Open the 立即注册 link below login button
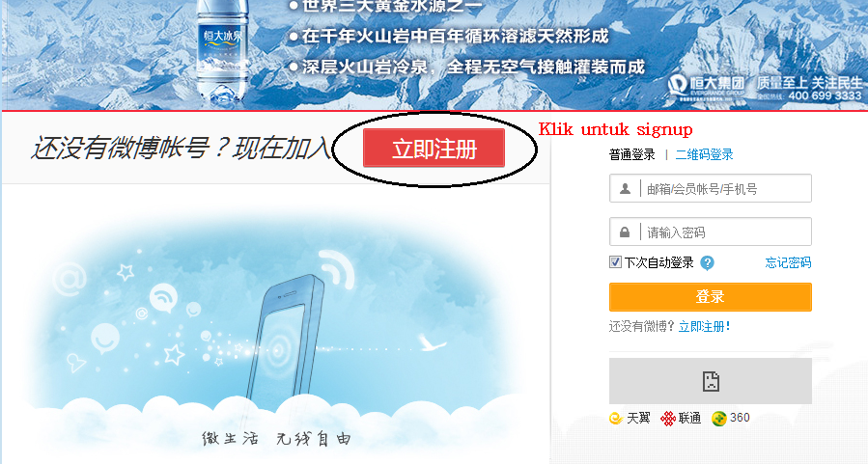Image resolution: width=868 pixels, height=464 pixels. point(704,327)
